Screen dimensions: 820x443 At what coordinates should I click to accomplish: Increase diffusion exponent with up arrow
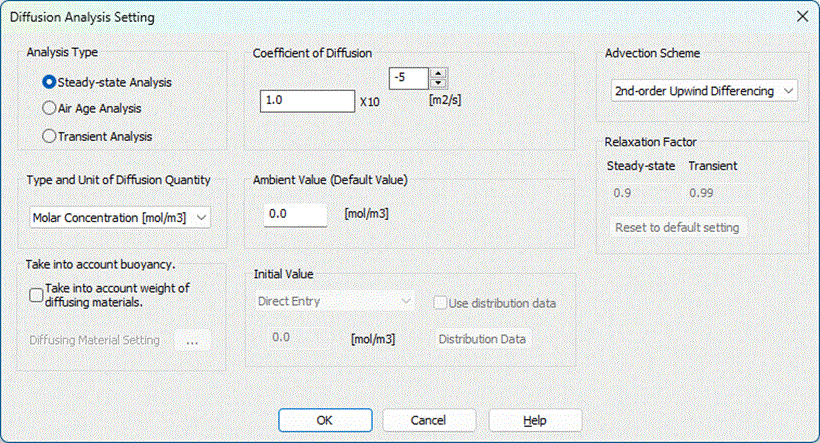tap(438, 73)
